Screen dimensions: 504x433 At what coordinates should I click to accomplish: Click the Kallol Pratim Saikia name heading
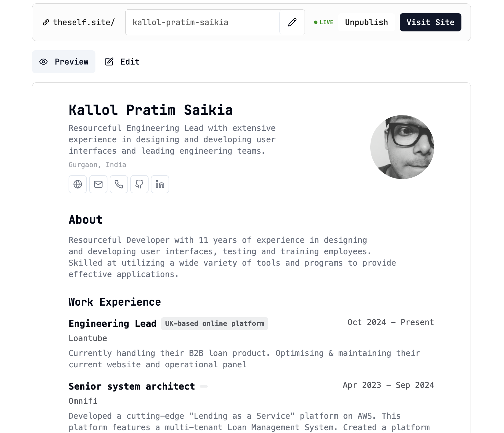pyautogui.click(x=151, y=110)
